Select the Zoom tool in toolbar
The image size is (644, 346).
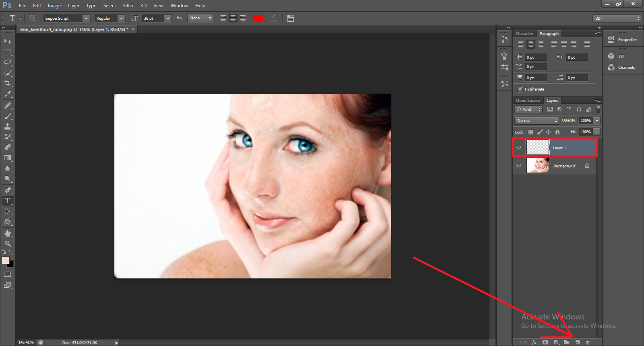pyautogui.click(x=8, y=244)
